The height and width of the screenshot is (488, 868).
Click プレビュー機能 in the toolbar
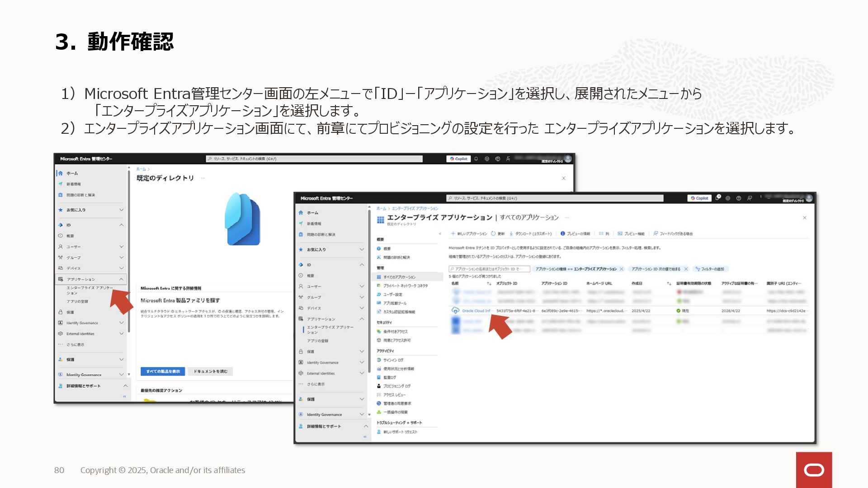point(631,234)
